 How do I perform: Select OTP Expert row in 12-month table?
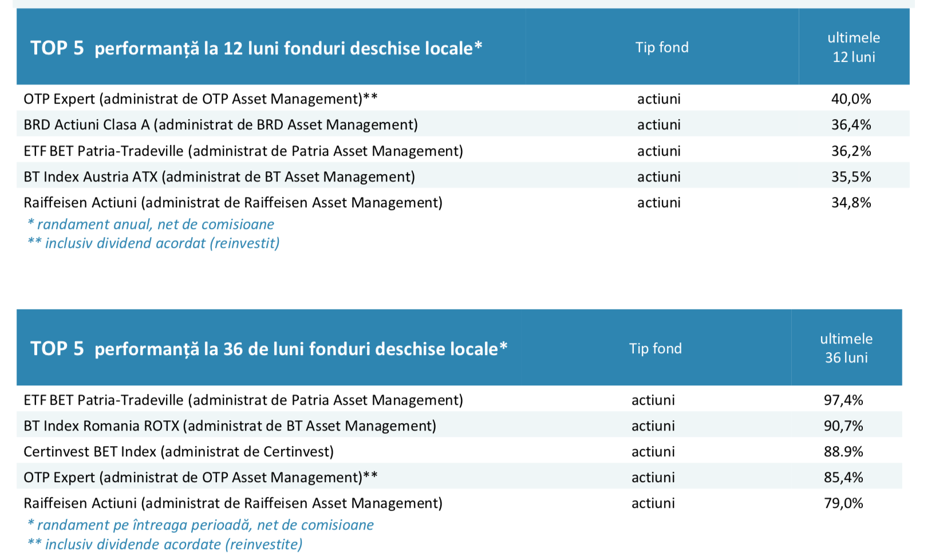tap(463, 98)
